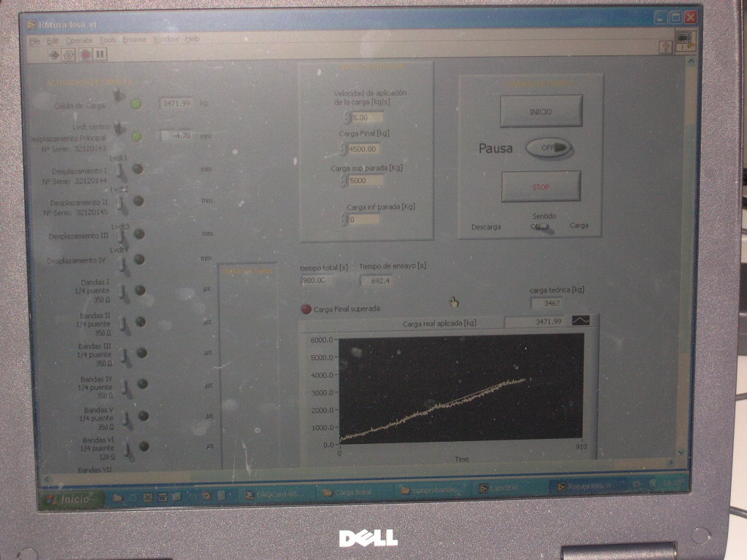
Task: Open the Help menu
Action: pyautogui.click(x=192, y=39)
